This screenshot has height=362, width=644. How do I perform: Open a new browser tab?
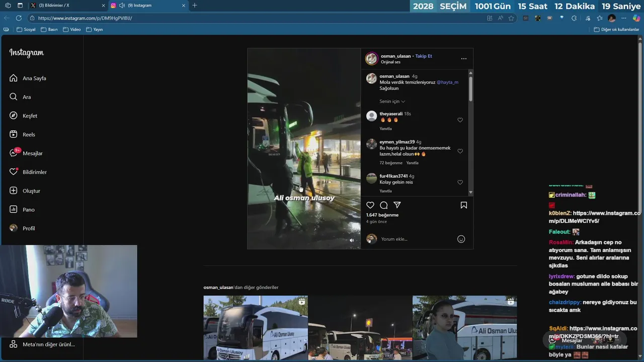click(x=195, y=6)
